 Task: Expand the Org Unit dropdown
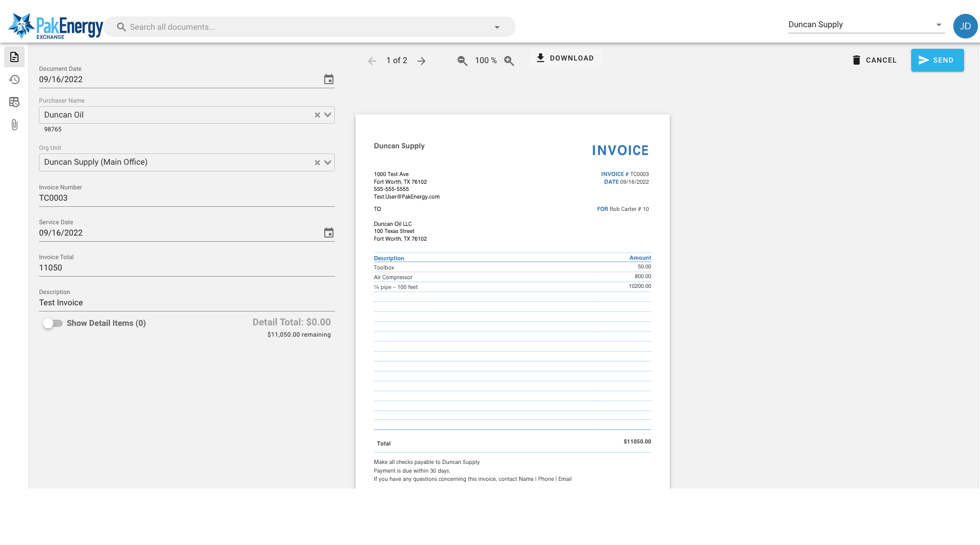coord(328,163)
